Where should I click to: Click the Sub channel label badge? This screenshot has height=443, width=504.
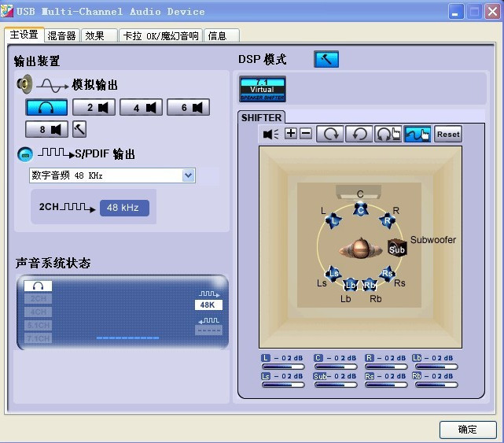pos(320,376)
